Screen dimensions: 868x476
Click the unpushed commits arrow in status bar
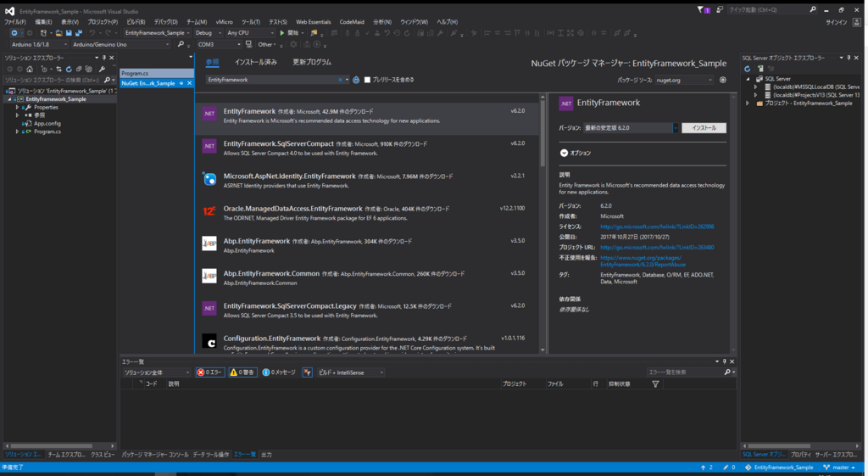coord(703,468)
